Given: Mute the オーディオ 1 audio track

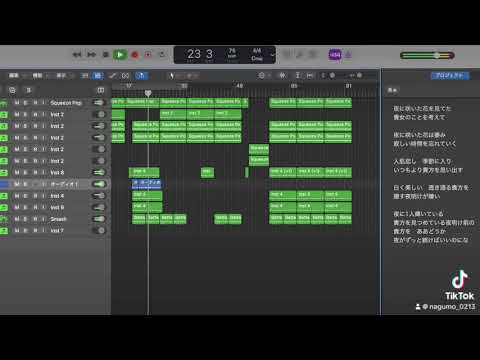Looking at the screenshot, I should (17, 184).
